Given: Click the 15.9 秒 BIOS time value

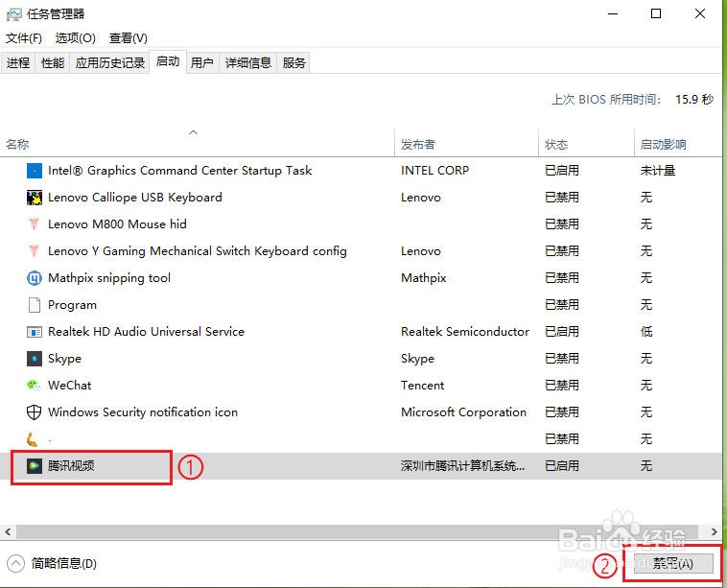Looking at the screenshot, I should [694, 100].
